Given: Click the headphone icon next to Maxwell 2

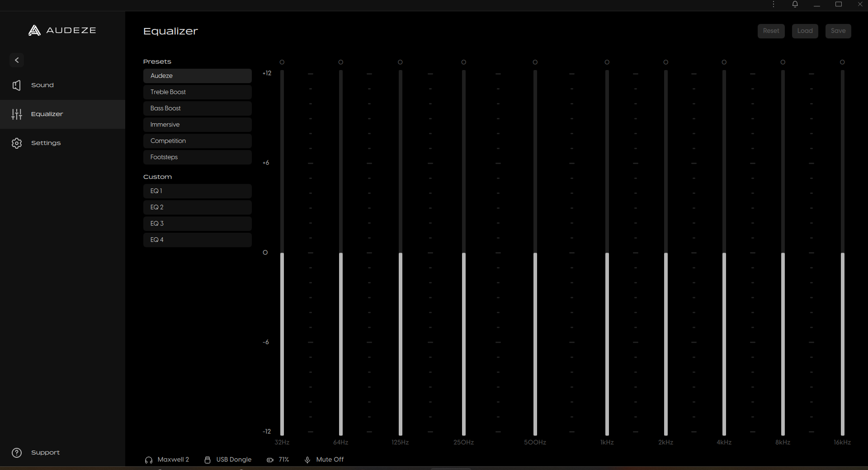Looking at the screenshot, I should click(x=149, y=460).
